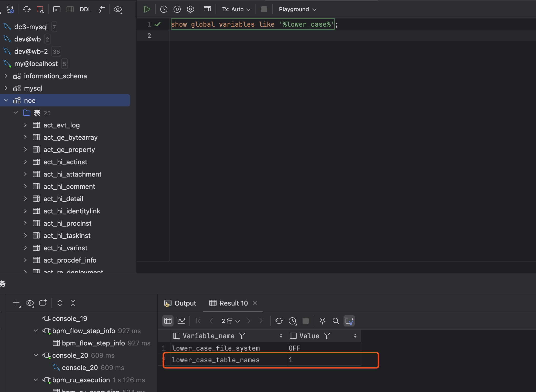Click the SQL editor line 2
Image resolution: width=536 pixels, height=392 pixels.
[353, 36]
